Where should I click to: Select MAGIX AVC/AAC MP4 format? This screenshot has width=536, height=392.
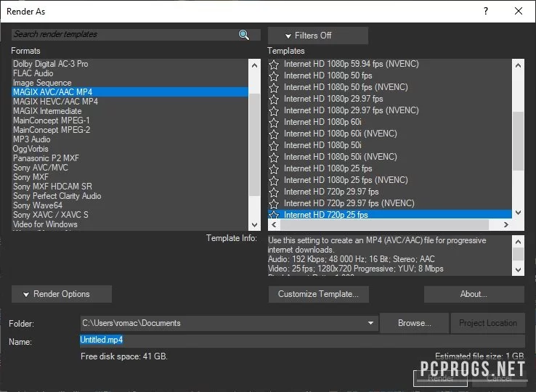(130, 92)
